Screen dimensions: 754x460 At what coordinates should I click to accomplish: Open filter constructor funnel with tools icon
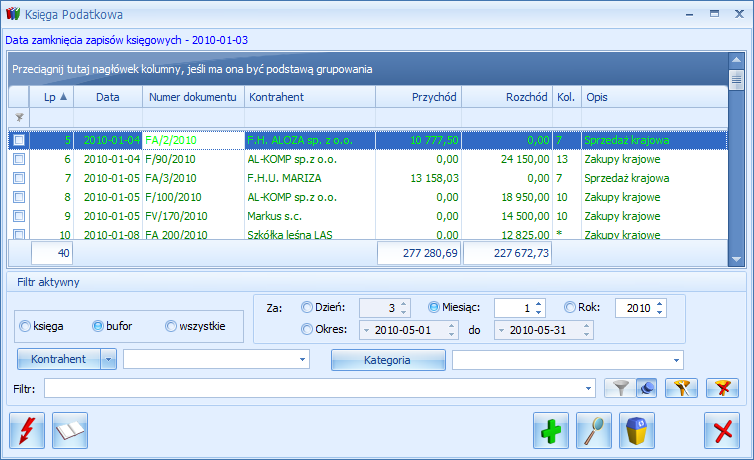(x=681, y=388)
